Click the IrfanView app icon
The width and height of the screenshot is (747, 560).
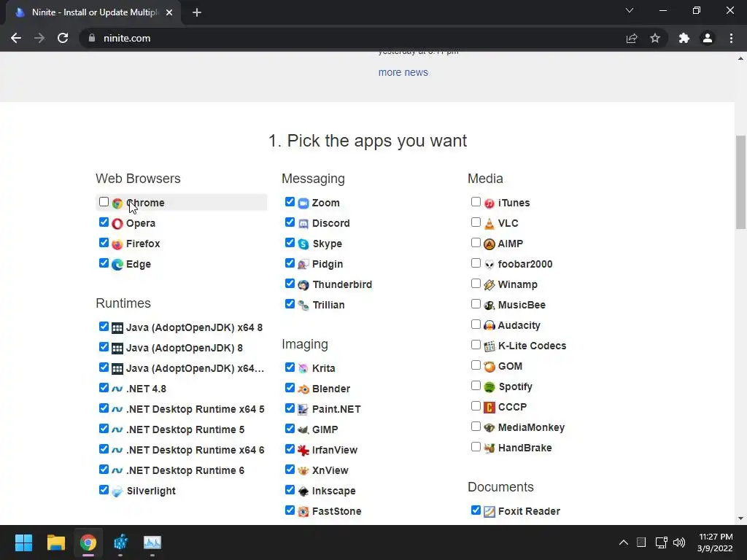(303, 451)
